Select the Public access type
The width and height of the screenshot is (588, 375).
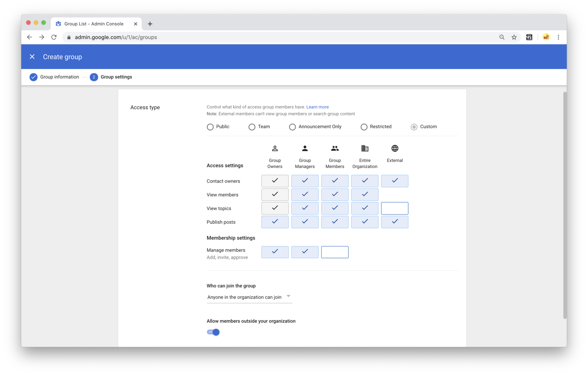point(210,127)
